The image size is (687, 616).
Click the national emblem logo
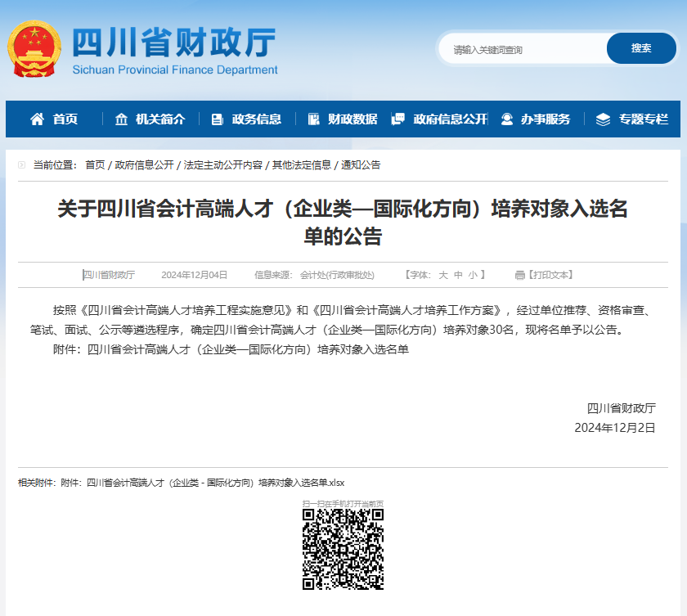(x=34, y=48)
